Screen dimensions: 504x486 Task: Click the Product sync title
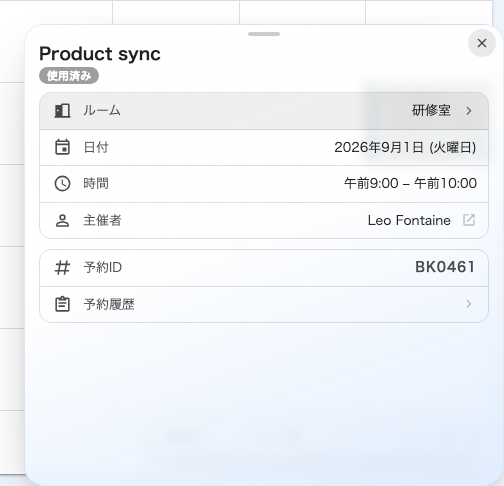100,54
